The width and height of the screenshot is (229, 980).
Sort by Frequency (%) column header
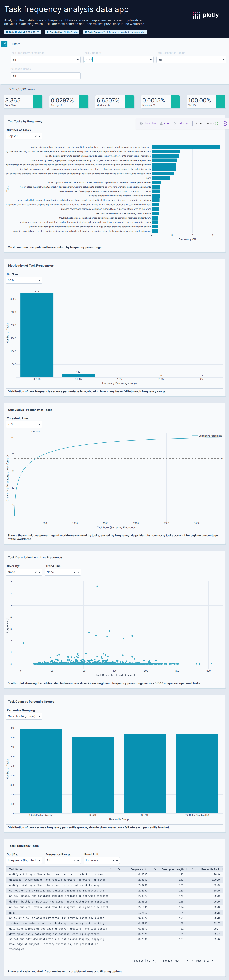(x=139, y=869)
